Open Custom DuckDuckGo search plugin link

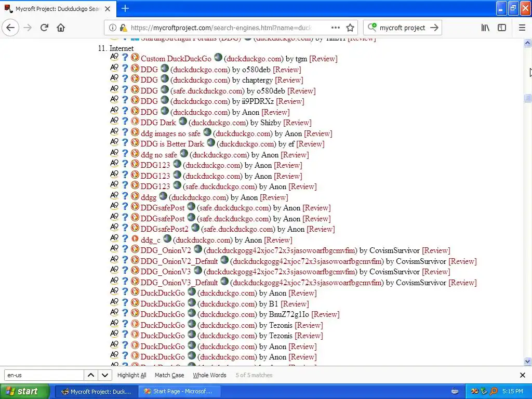tap(176, 59)
